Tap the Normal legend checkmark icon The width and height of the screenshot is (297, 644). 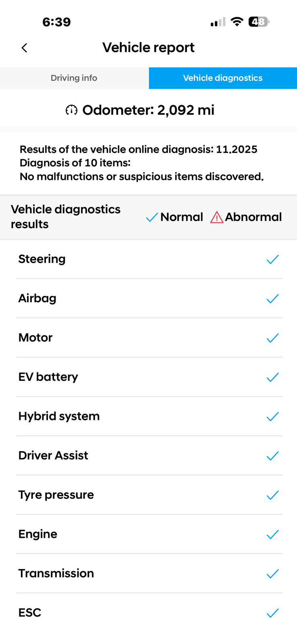(152, 218)
